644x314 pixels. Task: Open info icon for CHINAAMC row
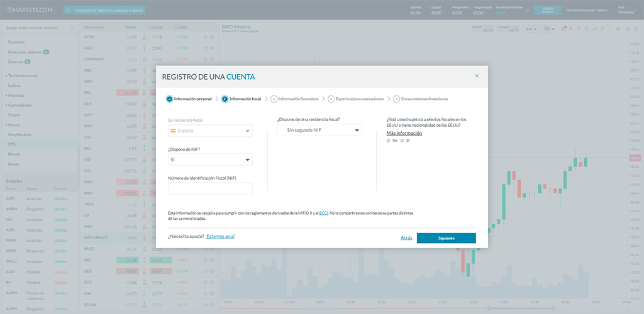tap(212, 59)
